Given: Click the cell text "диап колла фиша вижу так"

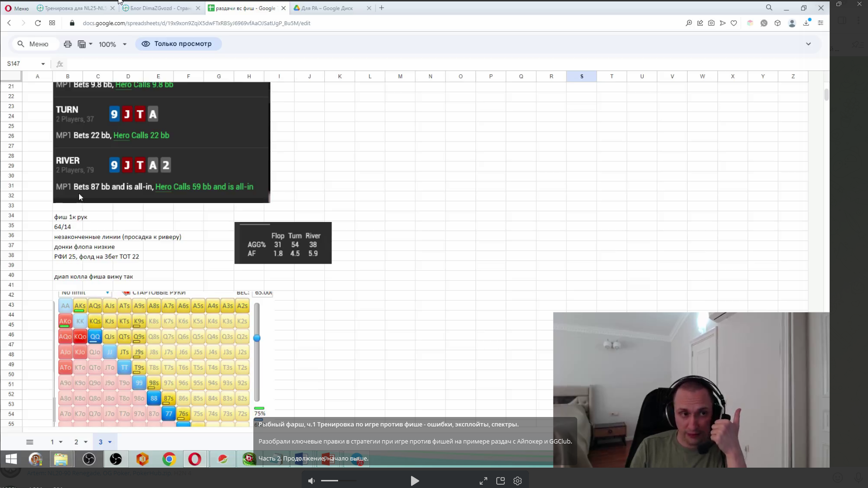Looking at the screenshot, I should click(93, 276).
